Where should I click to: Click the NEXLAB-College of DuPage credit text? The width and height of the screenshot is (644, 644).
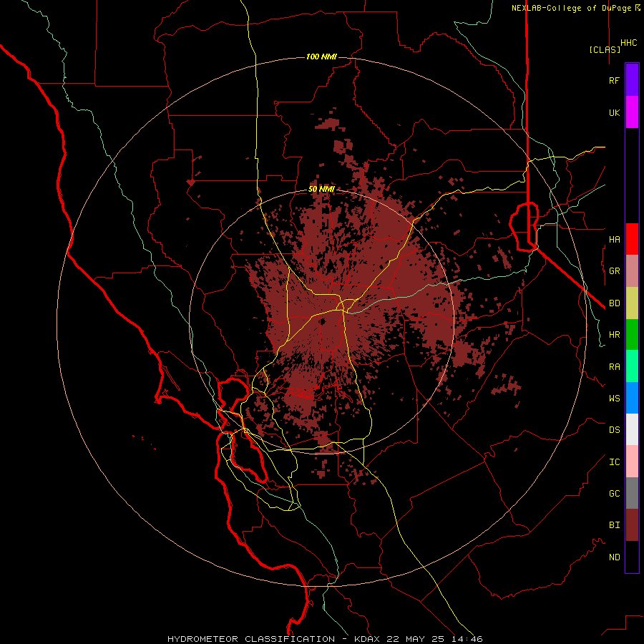pos(576,8)
